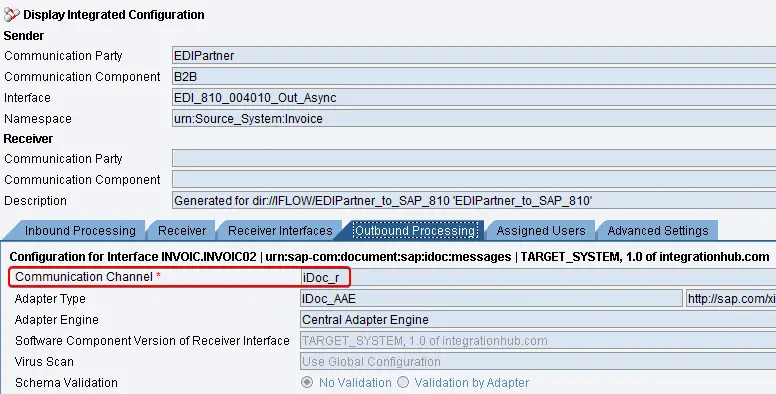The height and width of the screenshot is (394, 776).
Task: Click the empty Receiver Communication Component field
Action: [474, 179]
